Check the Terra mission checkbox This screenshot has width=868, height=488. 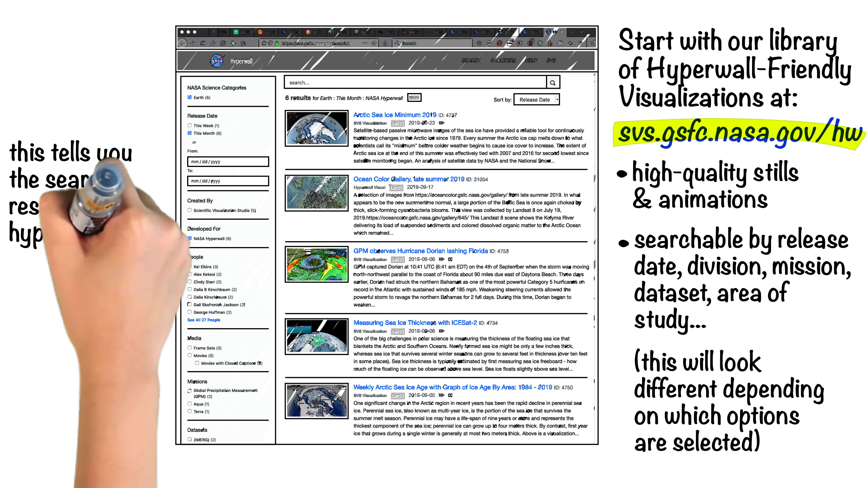tap(190, 411)
